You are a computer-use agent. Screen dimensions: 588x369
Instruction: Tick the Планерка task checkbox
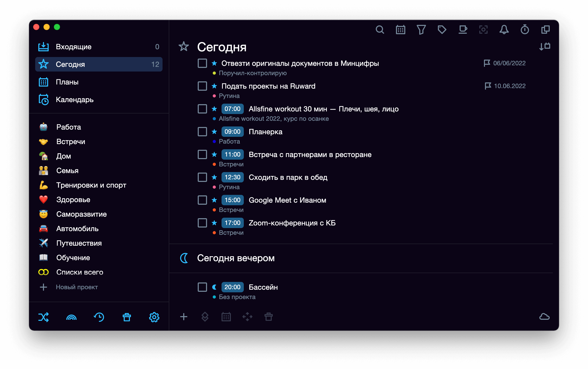202,132
